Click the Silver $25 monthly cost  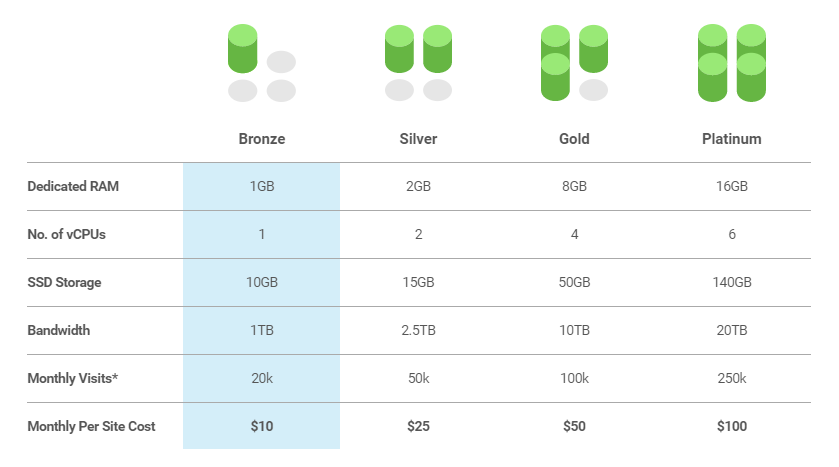click(418, 426)
